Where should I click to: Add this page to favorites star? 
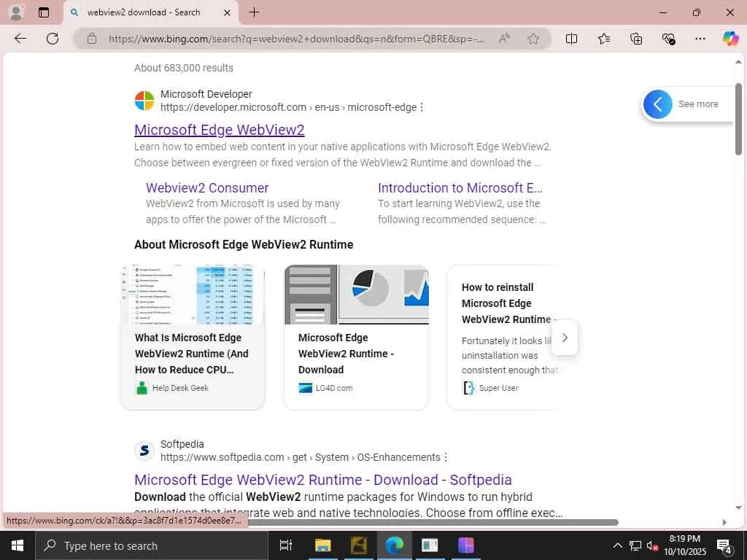(x=533, y=39)
